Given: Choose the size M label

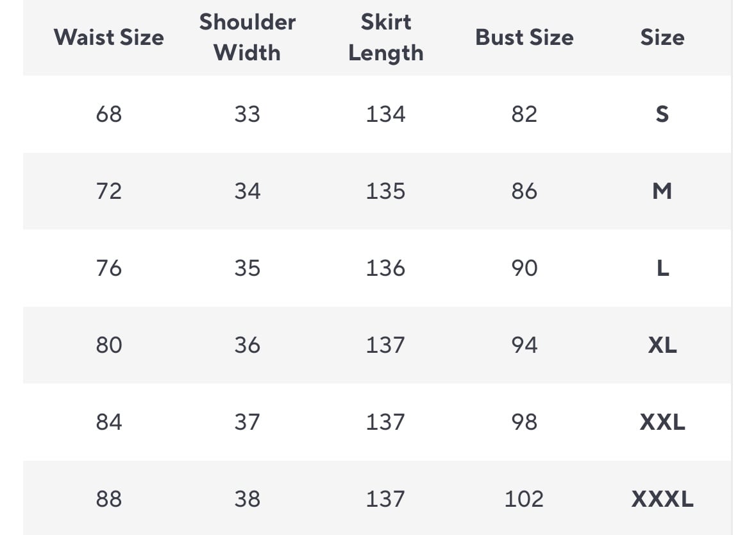Looking at the screenshot, I should [662, 191].
